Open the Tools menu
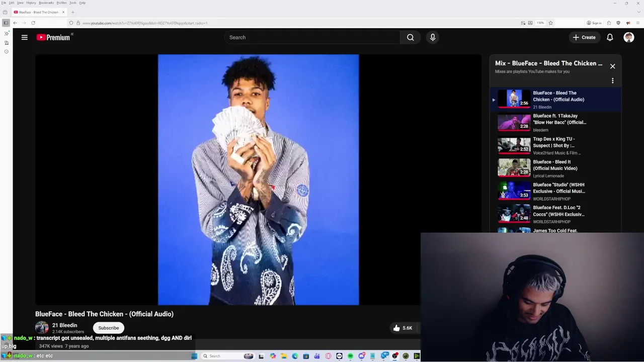This screenshot has width=644, height=362. (x=73, y=3)
